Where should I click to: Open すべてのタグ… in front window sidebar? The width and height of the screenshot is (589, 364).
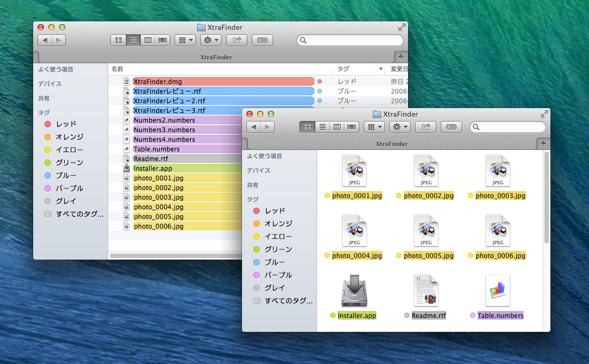point(283,301)
